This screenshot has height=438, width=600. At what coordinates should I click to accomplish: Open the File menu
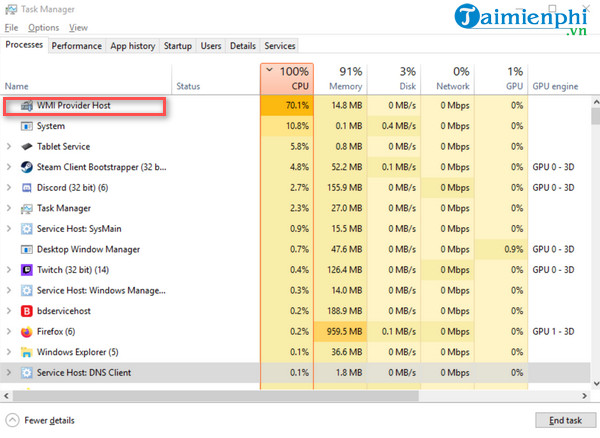point(11,28)
